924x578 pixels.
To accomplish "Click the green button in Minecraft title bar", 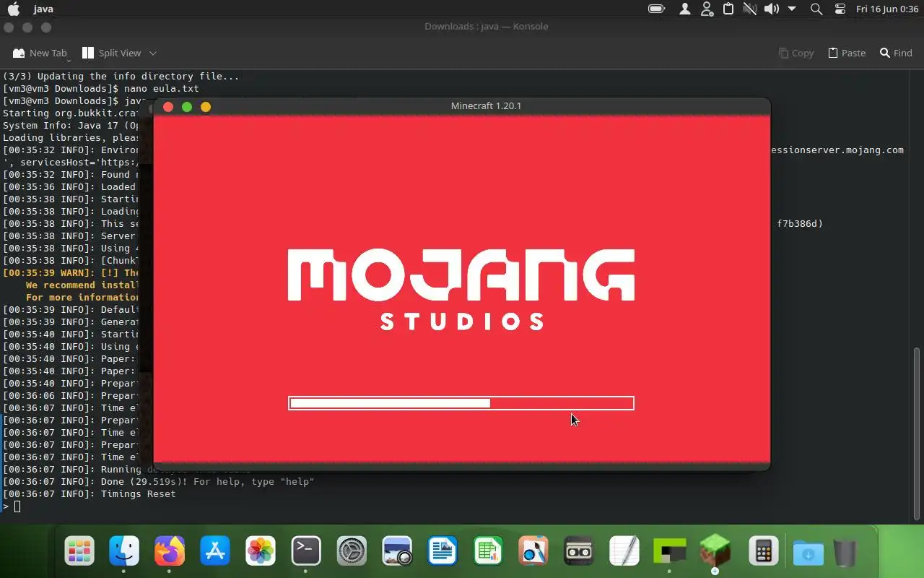I will pos(187,107).
